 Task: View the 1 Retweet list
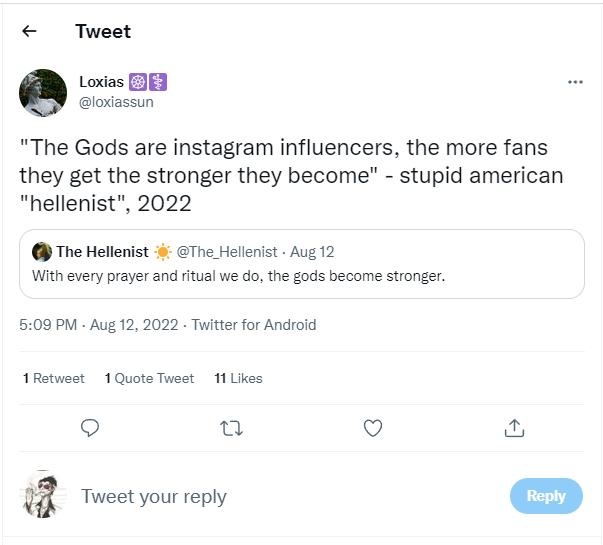[54, 378]
